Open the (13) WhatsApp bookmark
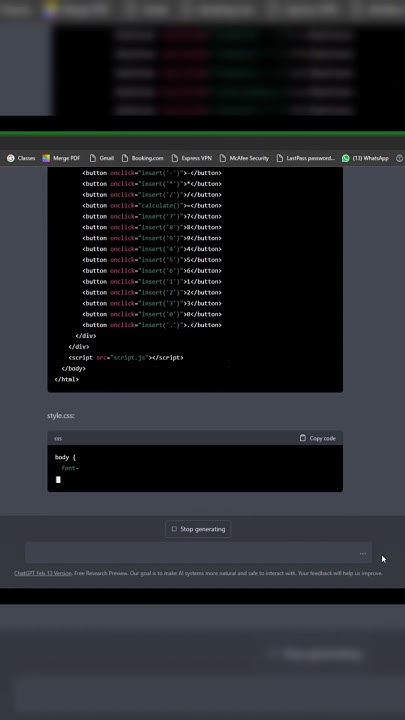The height and width of the screenshot is (720, 405). click(x=365, y=158)
